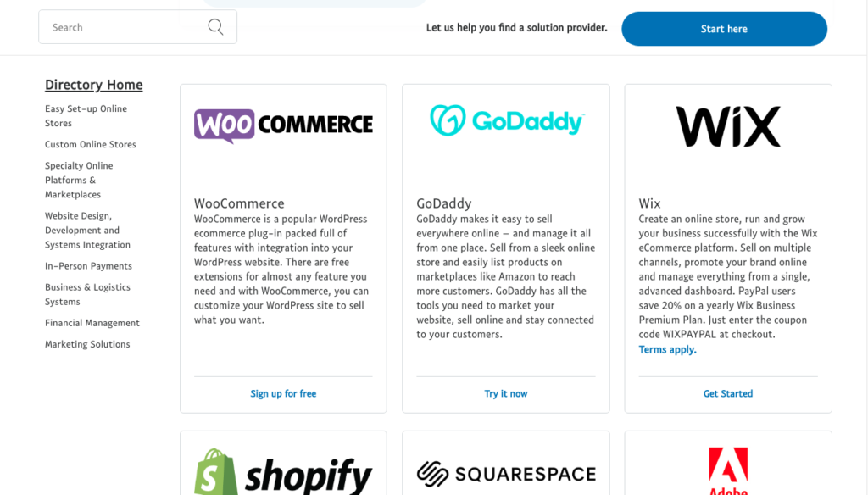
Task: Open Website Design, Development category
Action: pyautogui.click(x=87, y=230)
